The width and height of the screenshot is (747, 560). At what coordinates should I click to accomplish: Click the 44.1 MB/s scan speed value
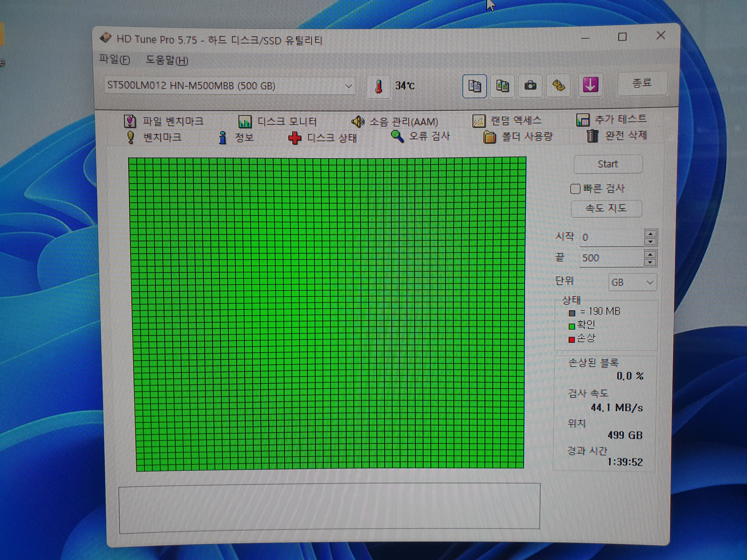coord(617,408)
